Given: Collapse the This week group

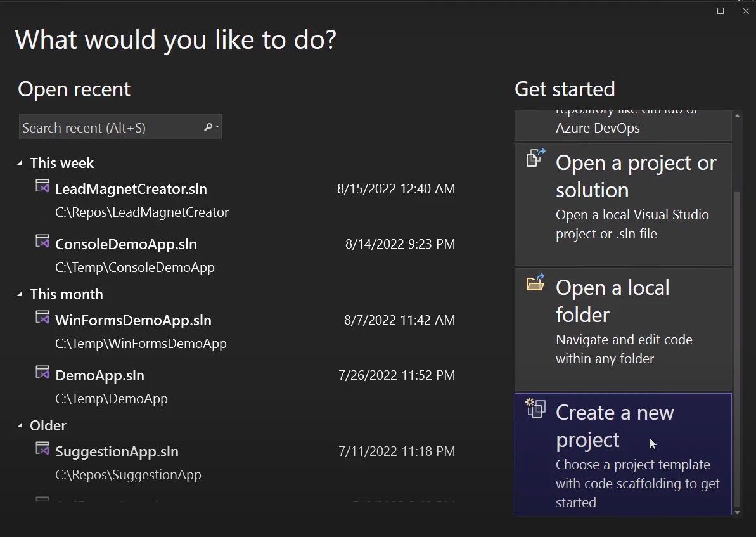Looking at the screenshot, I should pos(20,163).
